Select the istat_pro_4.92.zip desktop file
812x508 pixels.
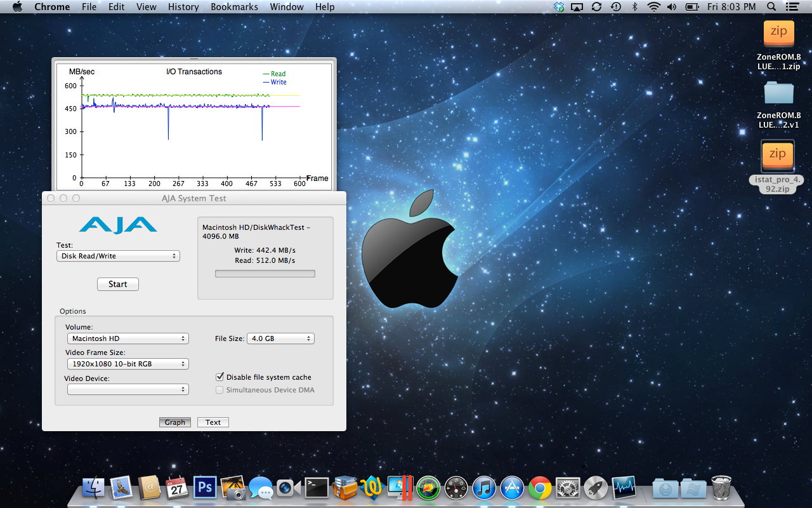[x=778, y=166]
